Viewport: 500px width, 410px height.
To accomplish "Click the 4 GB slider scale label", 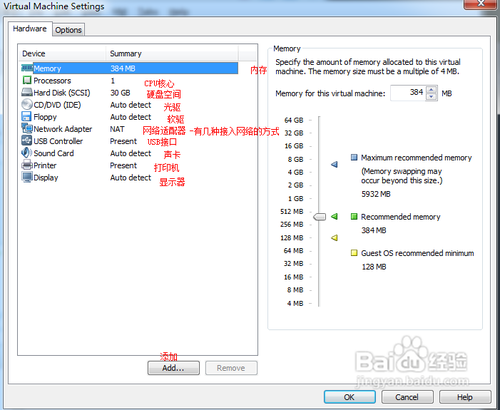I will (296, 172).
